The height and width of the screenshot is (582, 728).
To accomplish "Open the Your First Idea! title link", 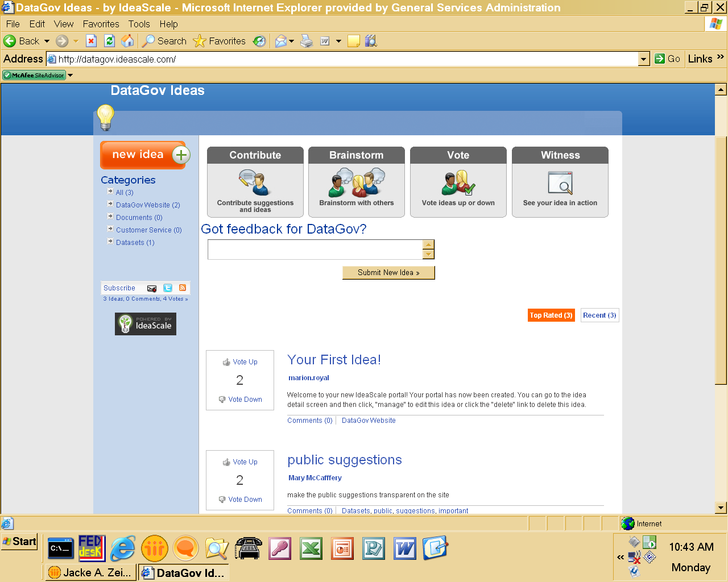I will click(x=334, y=360).
